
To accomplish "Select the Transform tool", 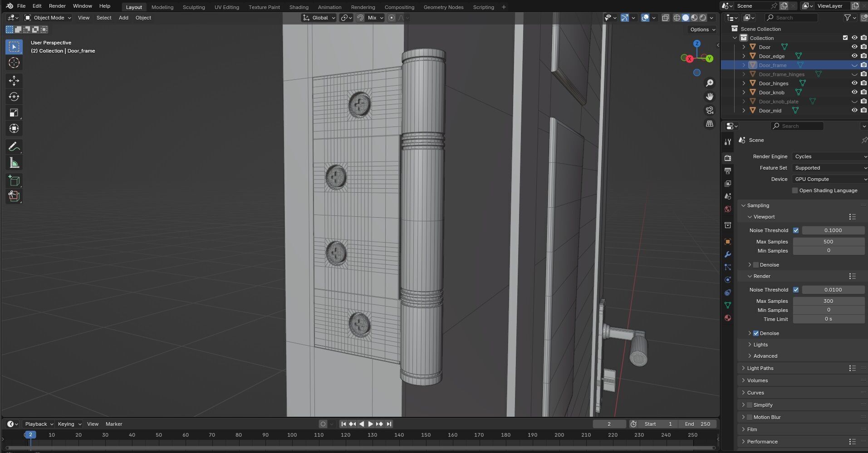I will [14, 128].
